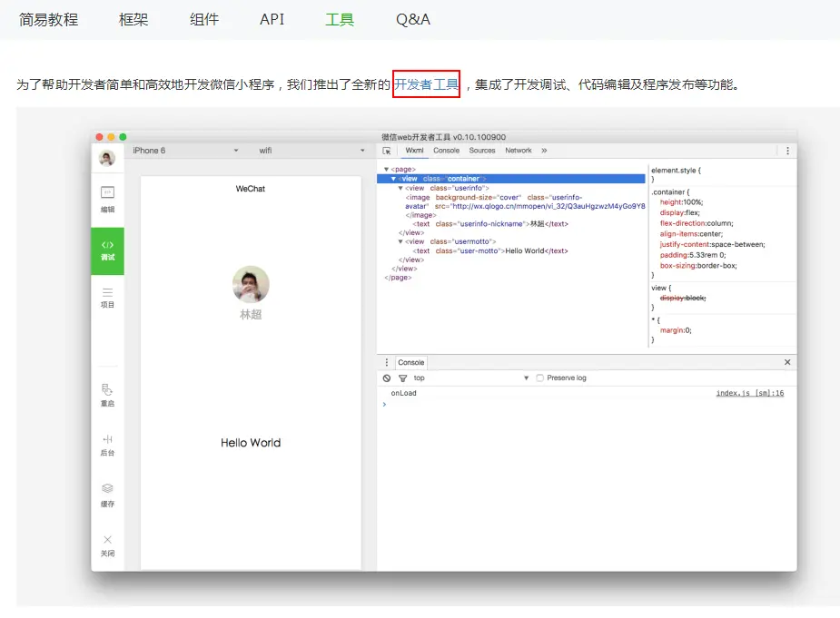Open the 简易教程 nav item

tap(48, 20)
